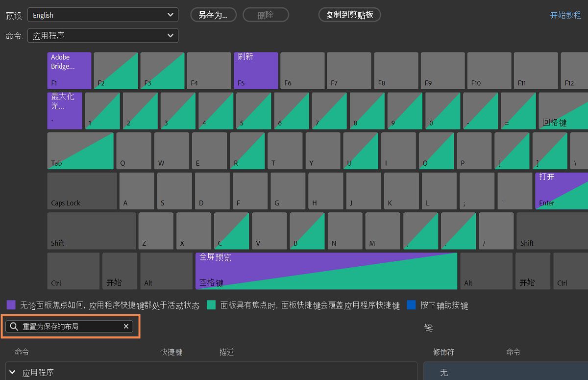Select the F6 key
The image size is (588, 380).
tap(302, 71)
